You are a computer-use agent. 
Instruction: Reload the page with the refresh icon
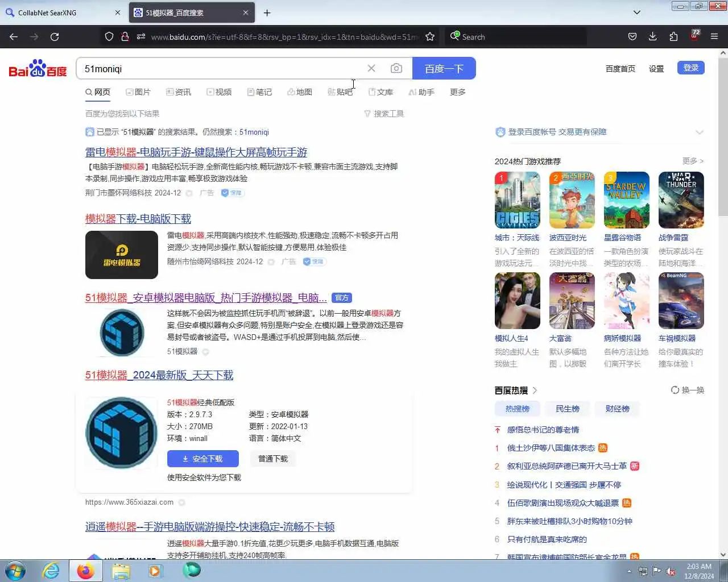pyautogui.click(x=55, y=36)
